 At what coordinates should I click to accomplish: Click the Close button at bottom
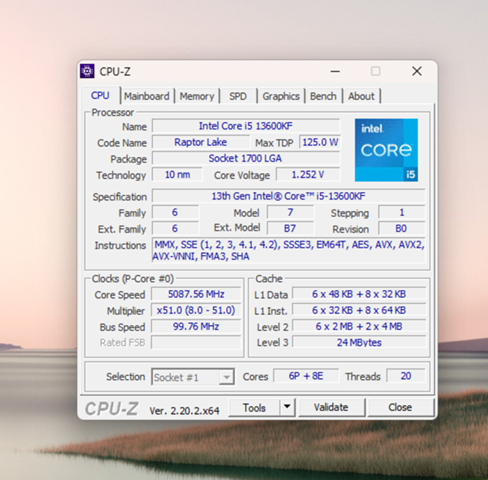point(400,407)
